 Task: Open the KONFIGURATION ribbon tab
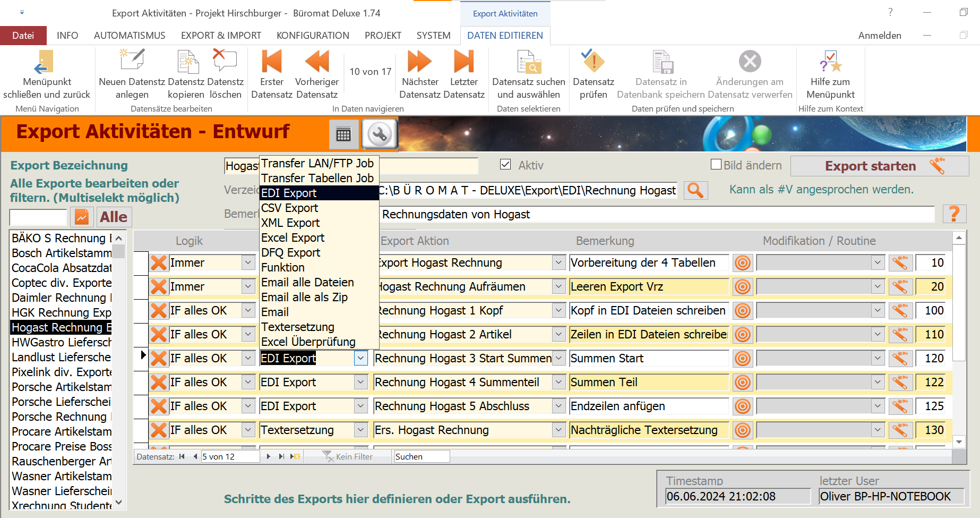pos(313,36)
